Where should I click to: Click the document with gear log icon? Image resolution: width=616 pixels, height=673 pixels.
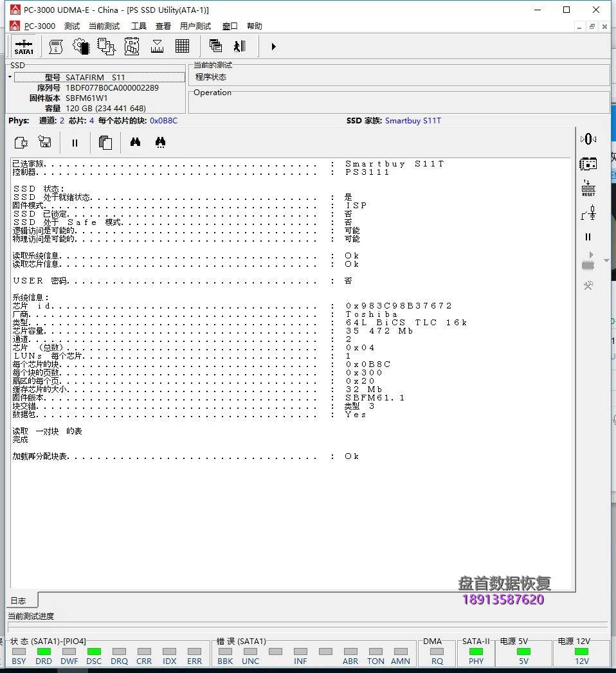[x=21, y=142]
